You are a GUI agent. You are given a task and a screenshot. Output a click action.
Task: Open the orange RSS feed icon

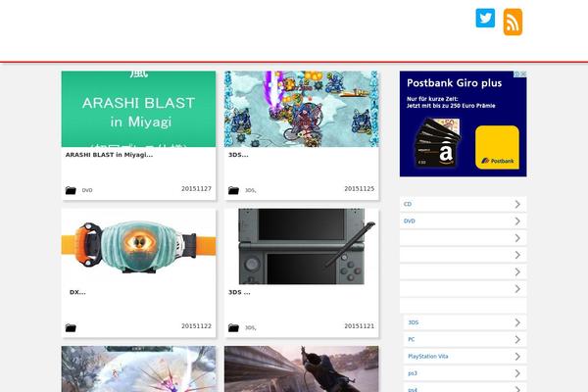[513, 22]
